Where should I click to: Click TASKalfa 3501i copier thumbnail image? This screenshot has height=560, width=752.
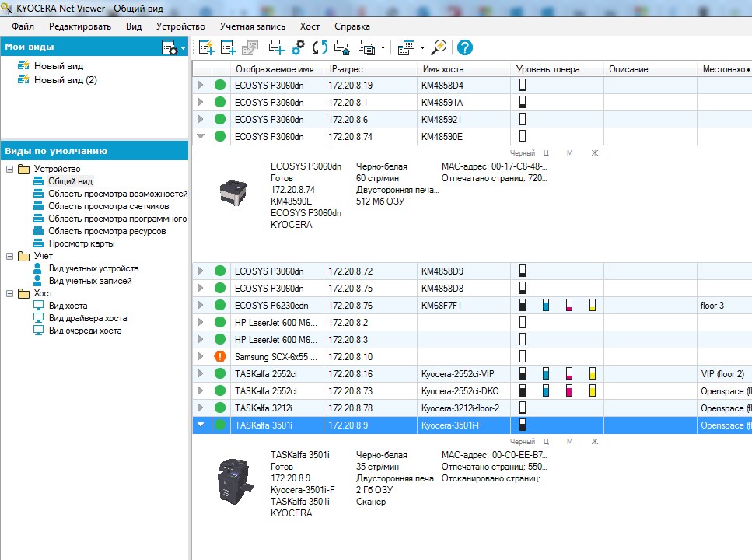coord(235,481)
